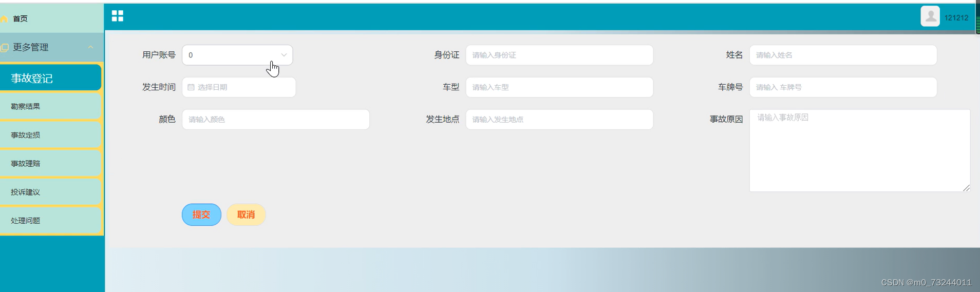Click the 事故原因 label
The image size is (980, 292).
click(x=726, y=119)
